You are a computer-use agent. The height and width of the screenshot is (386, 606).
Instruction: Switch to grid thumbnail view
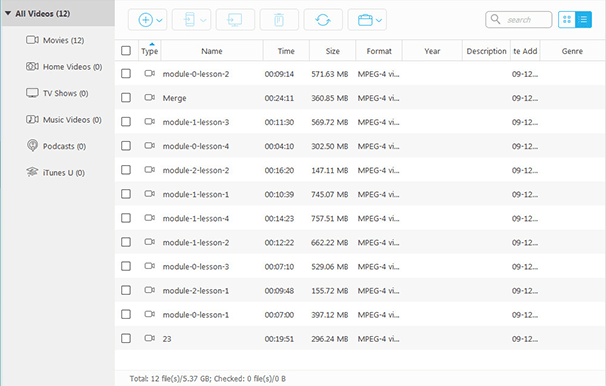(567, 20)
